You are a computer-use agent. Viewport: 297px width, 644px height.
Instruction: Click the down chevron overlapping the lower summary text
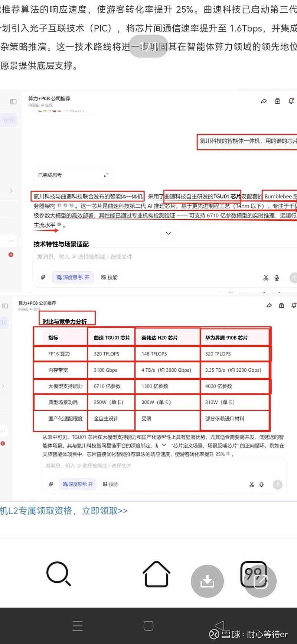coord(164,445)
